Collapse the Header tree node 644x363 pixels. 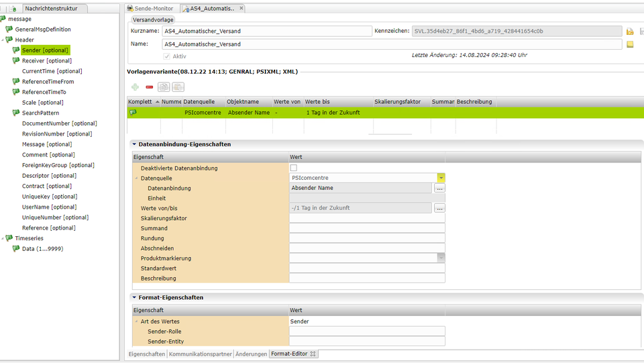(x=3, y=40)
